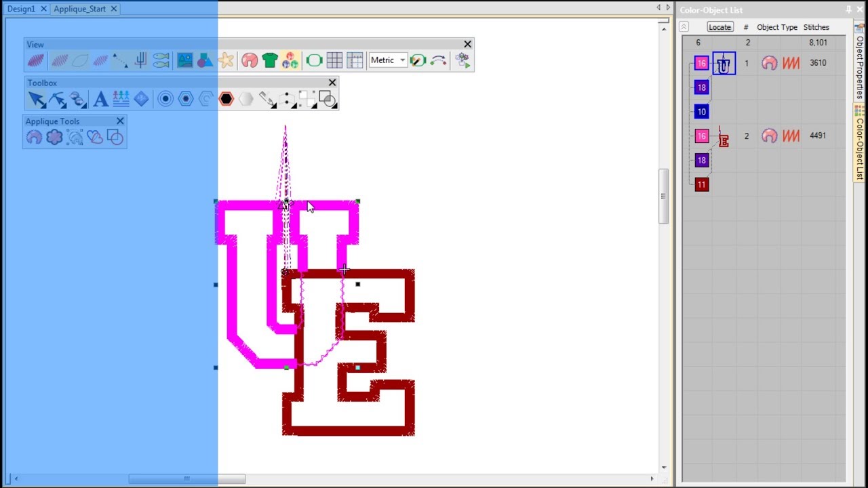Click the Locate button

(719, 27)
